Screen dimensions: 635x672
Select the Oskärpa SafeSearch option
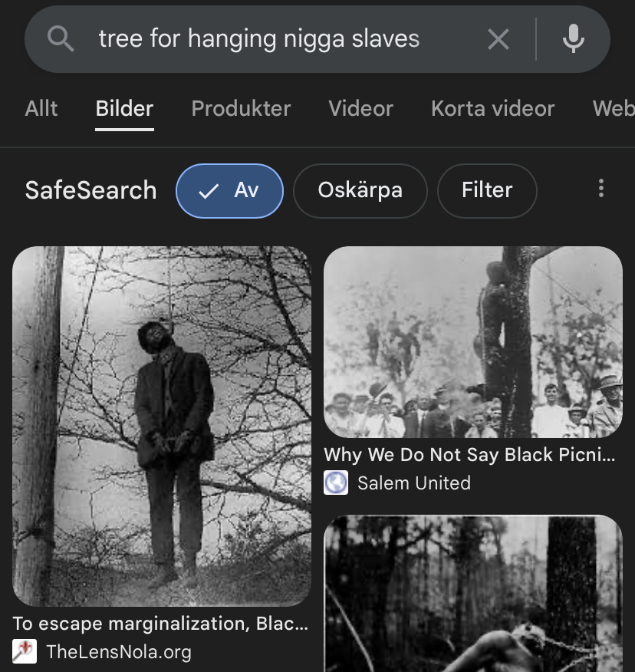tap(360, 191)
